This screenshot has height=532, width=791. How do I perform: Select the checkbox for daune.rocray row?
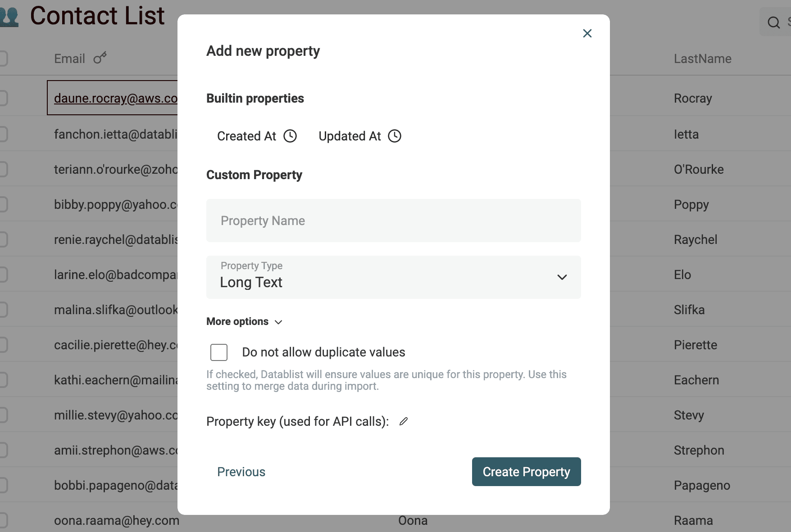[x=3, y=98]
